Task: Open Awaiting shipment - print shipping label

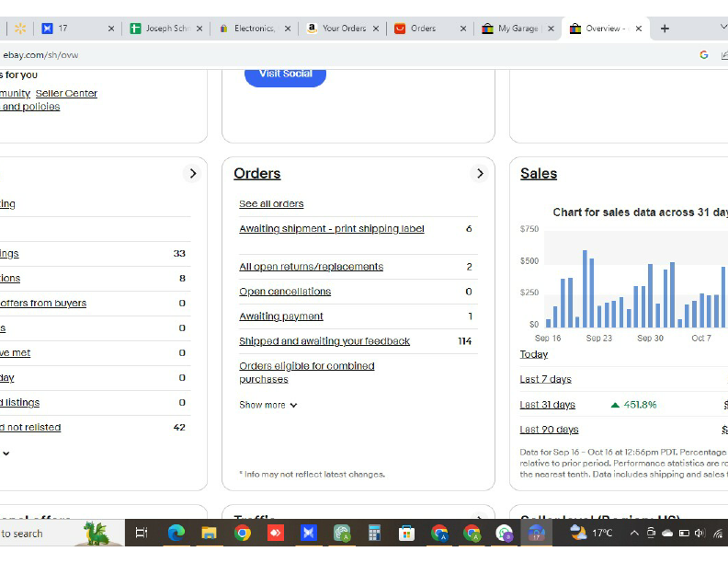Action: click(x=332, y=228)
